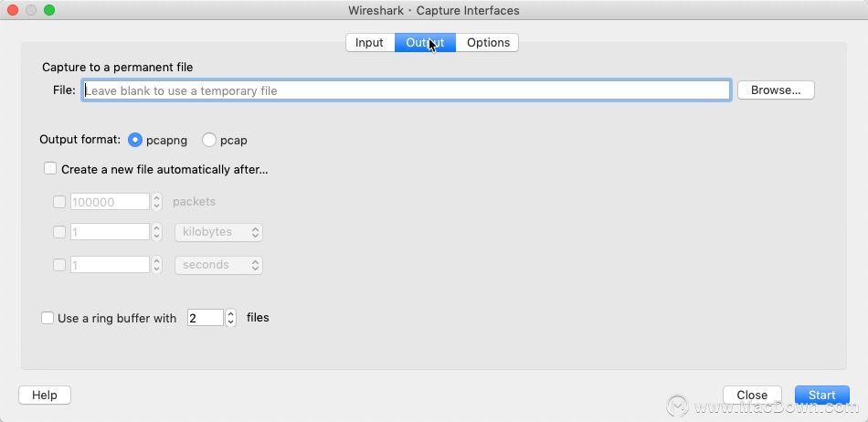
Task: Click the 'Output format:' label
Action: (79, 140)
